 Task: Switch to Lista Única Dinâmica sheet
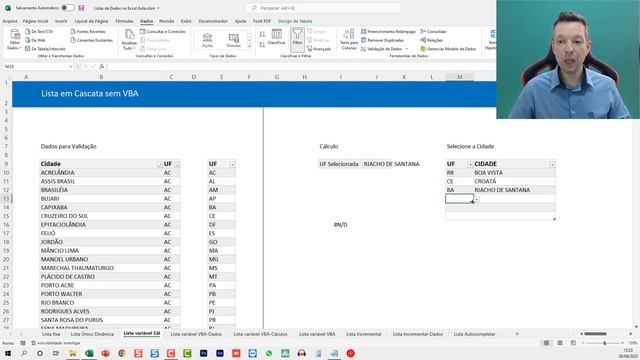(92, 334)
